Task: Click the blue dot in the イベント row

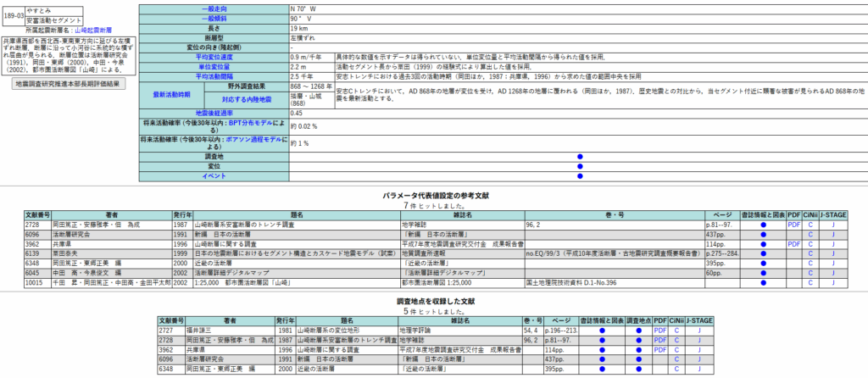Action: tap(580, 175)
